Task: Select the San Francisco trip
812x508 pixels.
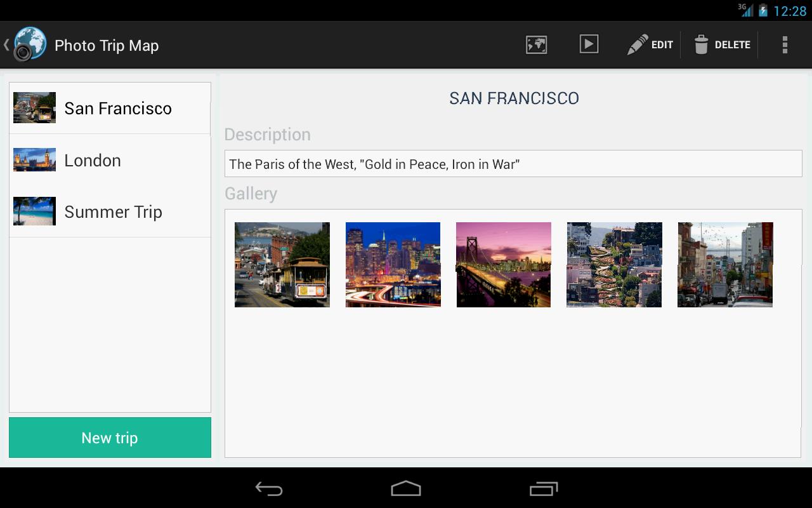Action: pyautogui.click(x=110, y=108)
